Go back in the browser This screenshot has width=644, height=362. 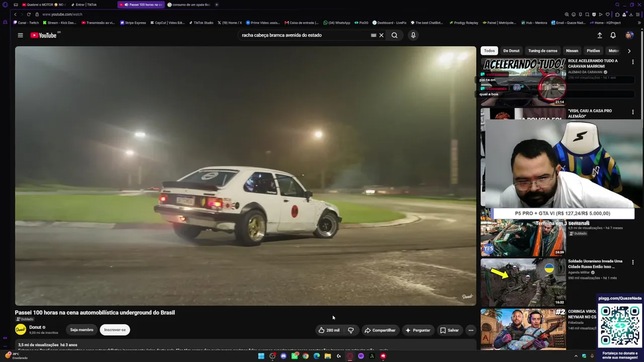pyautogui.click(x=15, y=14)
